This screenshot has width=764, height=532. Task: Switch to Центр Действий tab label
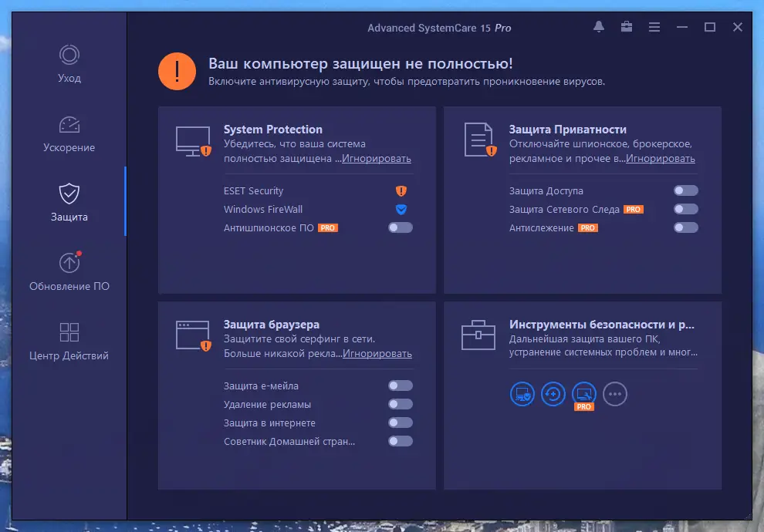(69, 355)
